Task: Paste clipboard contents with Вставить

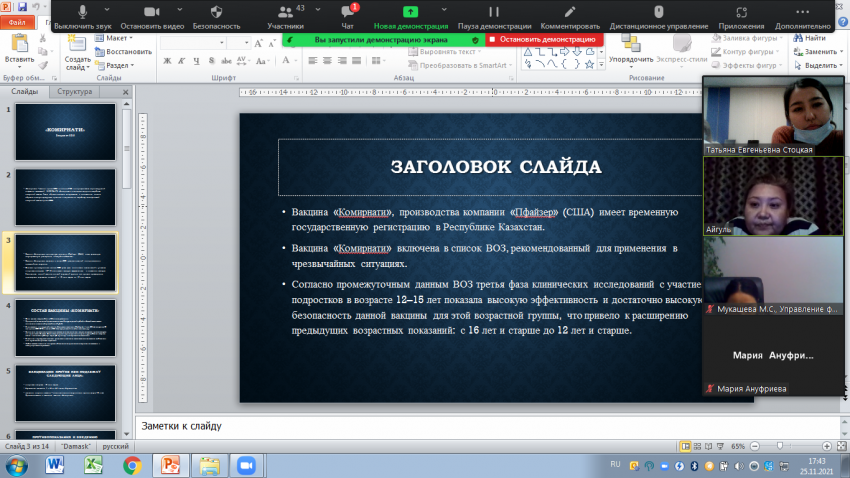Action: click(x=19, y=49)
